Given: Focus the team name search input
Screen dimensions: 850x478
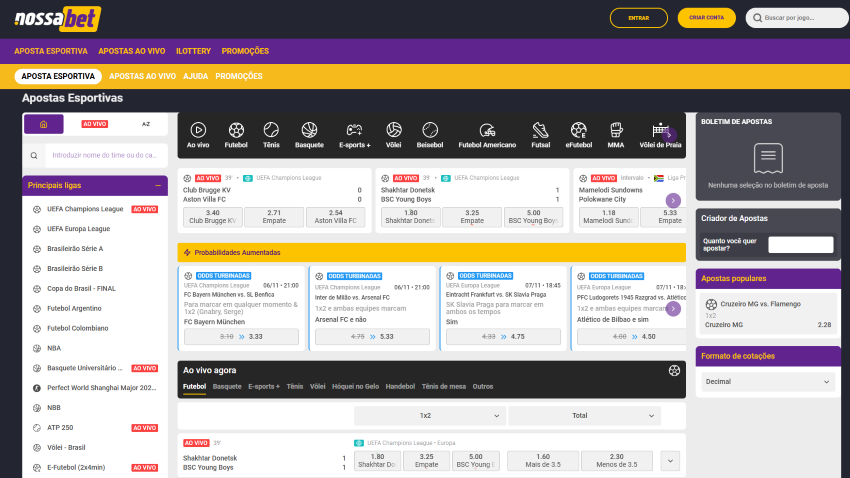Looking at the screenshot, I should pyautogui.click(x=106, y=156).
